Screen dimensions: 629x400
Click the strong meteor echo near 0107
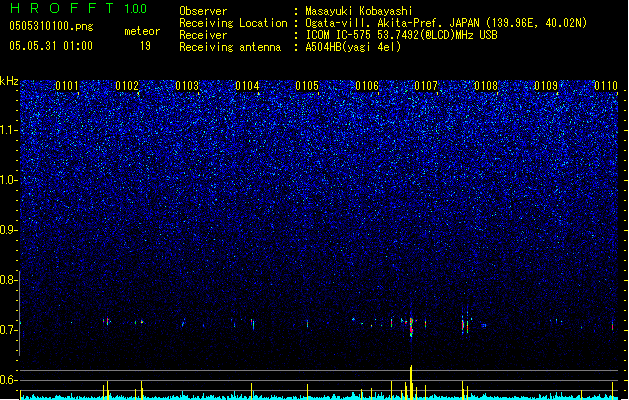coord(411,327)
